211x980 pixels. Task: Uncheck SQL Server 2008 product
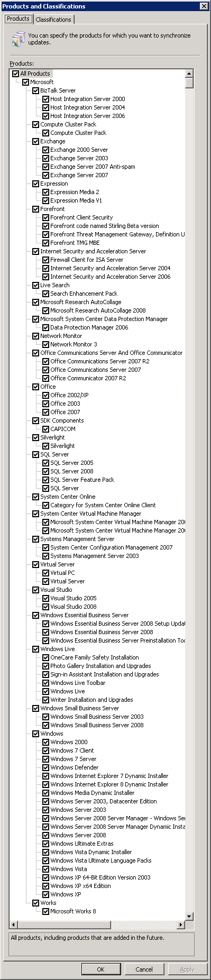point(45,471)
